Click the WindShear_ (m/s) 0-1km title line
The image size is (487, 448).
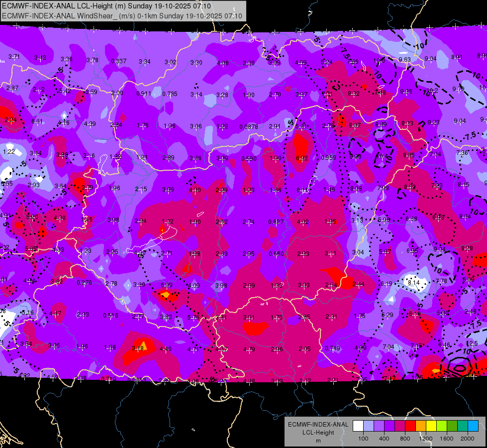(122, 16)
